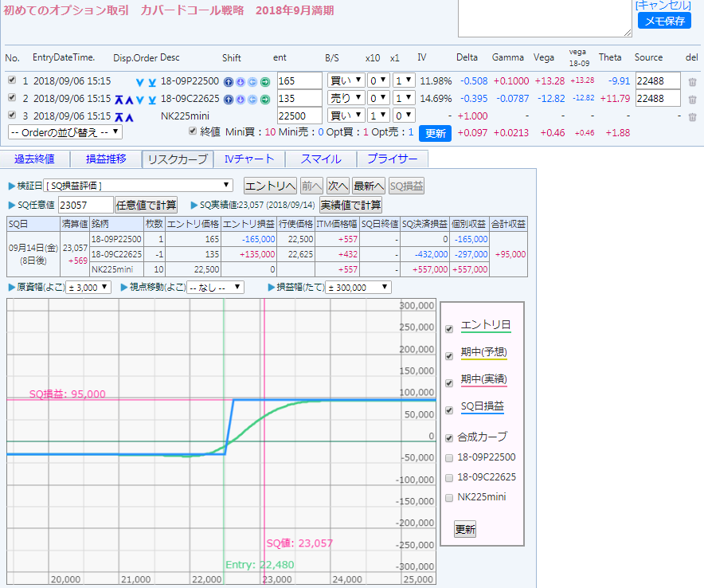Open x1 quantity dropdown for order 2
This screenshot has width=704, height=588.
404,98
